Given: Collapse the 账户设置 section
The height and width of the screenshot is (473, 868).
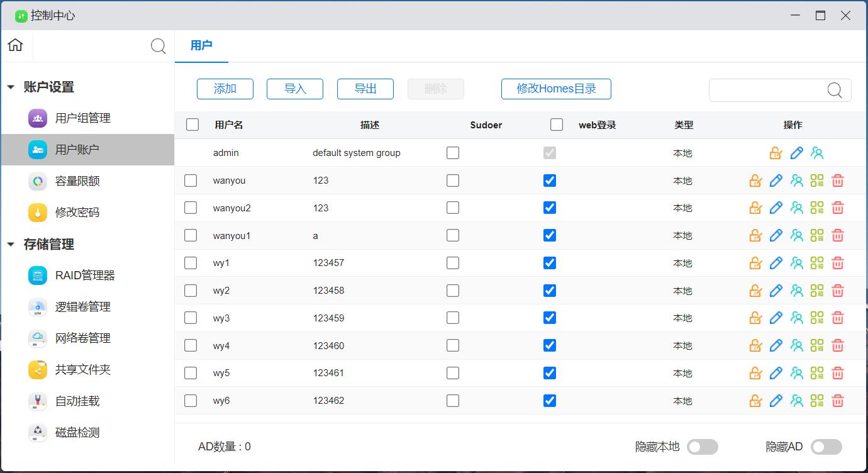Looking at the screenshot, I should point(11,87).
